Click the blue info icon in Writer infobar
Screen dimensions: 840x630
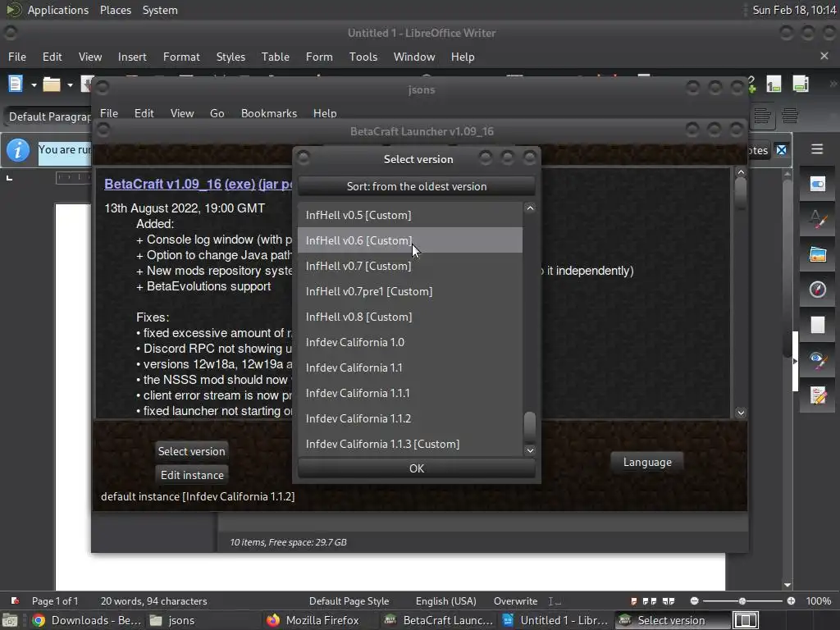(18, 150)
